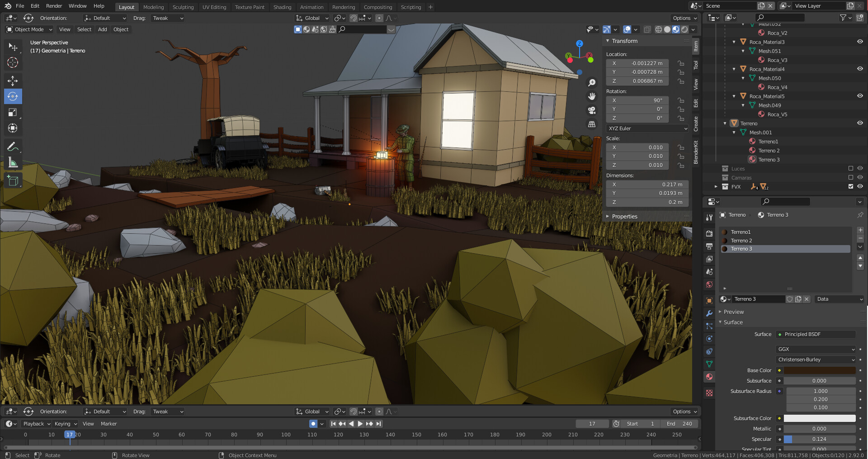This screenshot has width=868, height=459.
Task: Collapse the Mesh.001 outliner entry
Action: pos(734,132)
